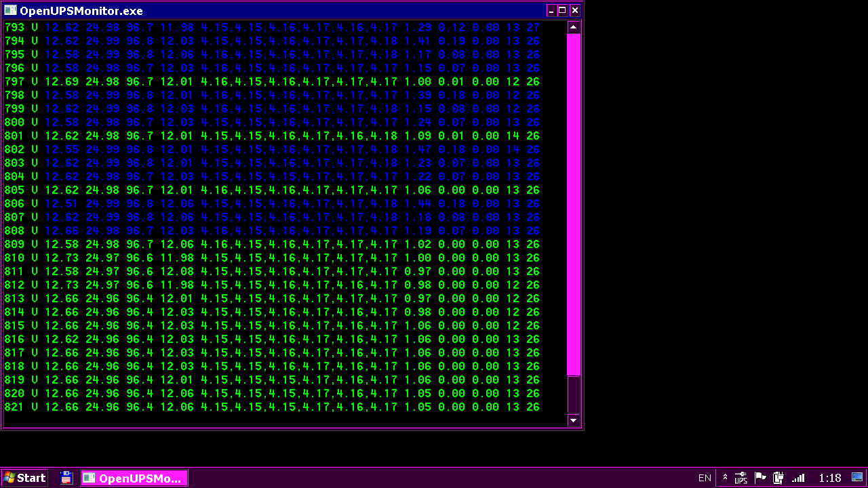Select log row number 809

coord(272,244)
